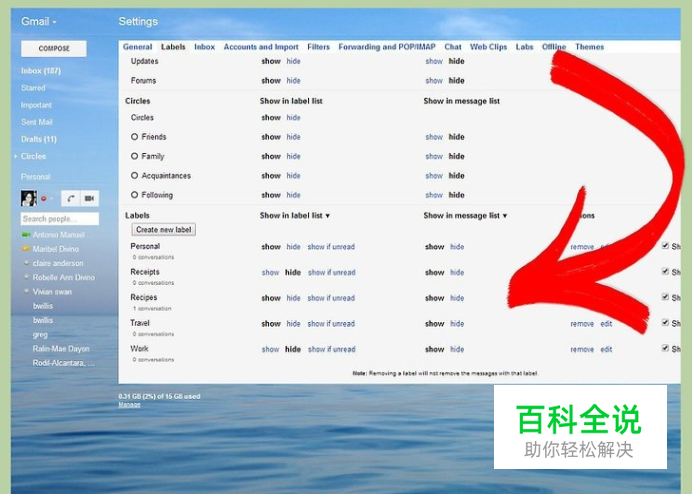
Task: Select chat contact Ralin-Mae Dayon
Action: coord(61,349)
